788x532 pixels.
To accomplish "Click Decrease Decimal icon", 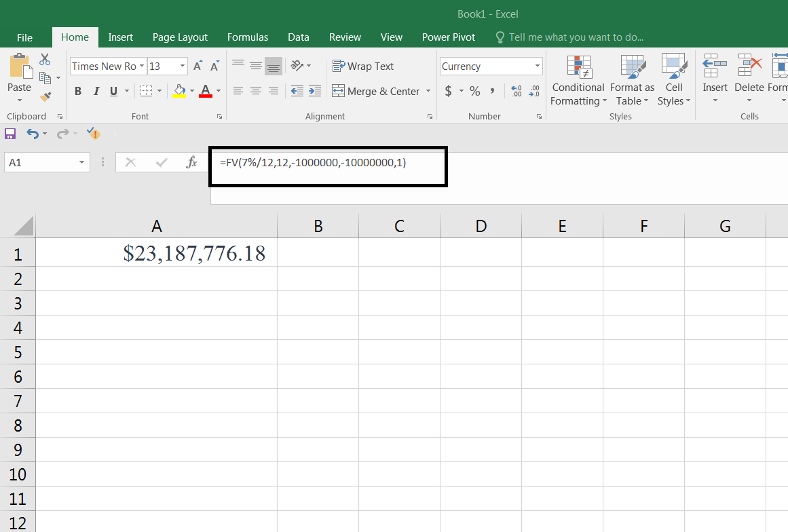I will pyautogui.click(x=534, y=91).
